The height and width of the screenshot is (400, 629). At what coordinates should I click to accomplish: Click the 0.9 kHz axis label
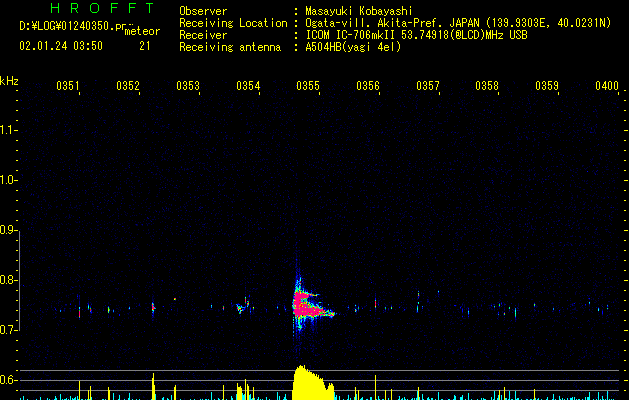click(8, 230)
